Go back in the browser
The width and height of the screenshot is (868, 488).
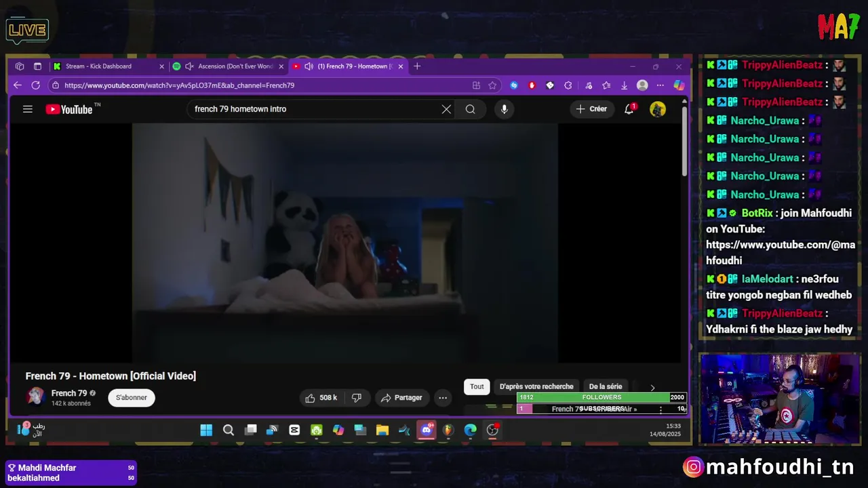point(18,85)
